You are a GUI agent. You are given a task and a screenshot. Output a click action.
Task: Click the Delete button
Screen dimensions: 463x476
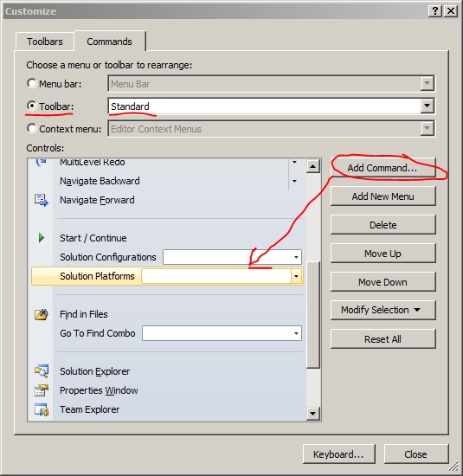coord(383,225)
